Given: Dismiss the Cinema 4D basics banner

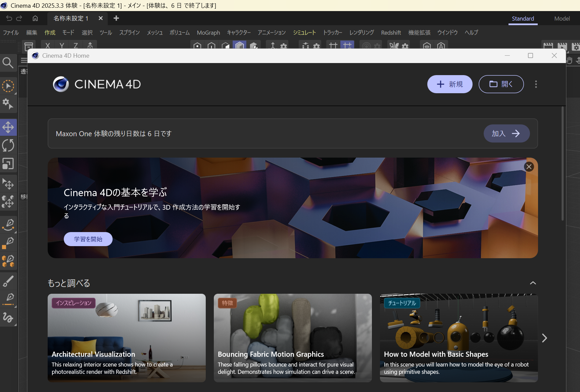Looking at the screenshot, I should click(529, 167).
